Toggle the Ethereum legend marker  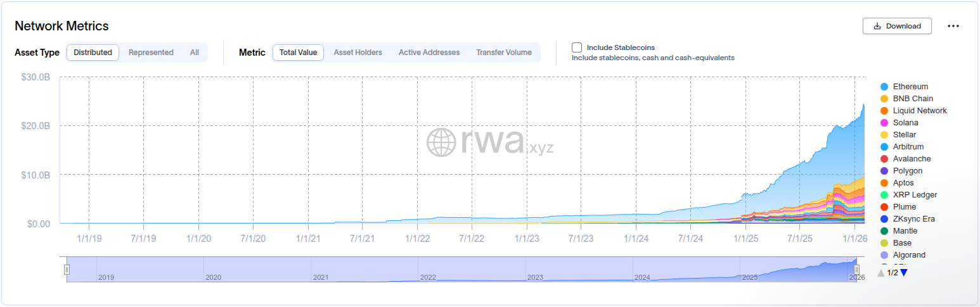(884, 87)
